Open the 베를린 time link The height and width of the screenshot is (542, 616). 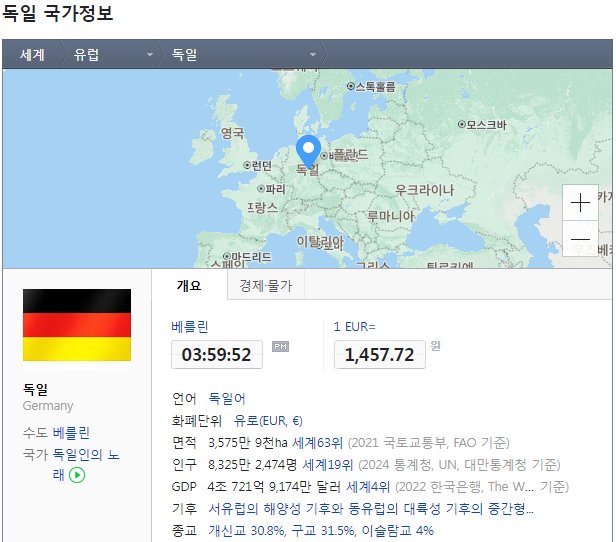pyautogui.click(x=190, y=326)
